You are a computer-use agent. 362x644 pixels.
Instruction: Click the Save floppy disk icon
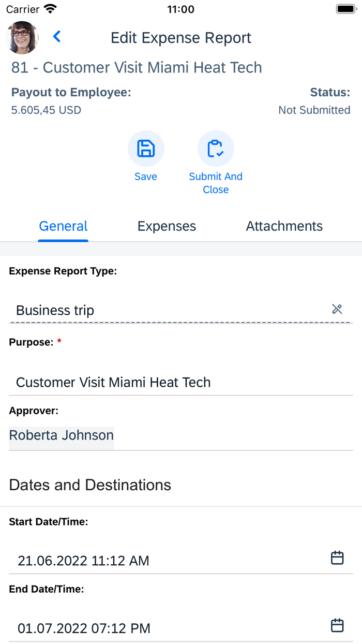pos(146,148)
